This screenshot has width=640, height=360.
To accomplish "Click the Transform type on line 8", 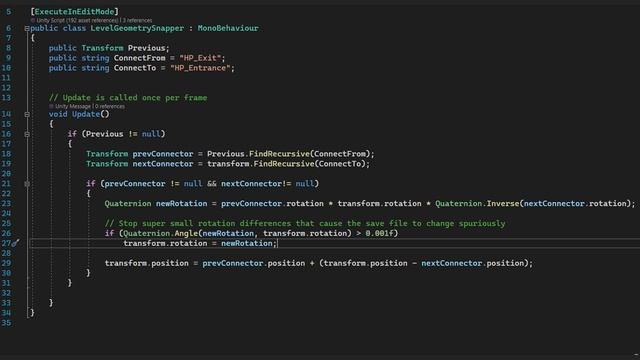I will pyautogui.click(x=102, y=48).
